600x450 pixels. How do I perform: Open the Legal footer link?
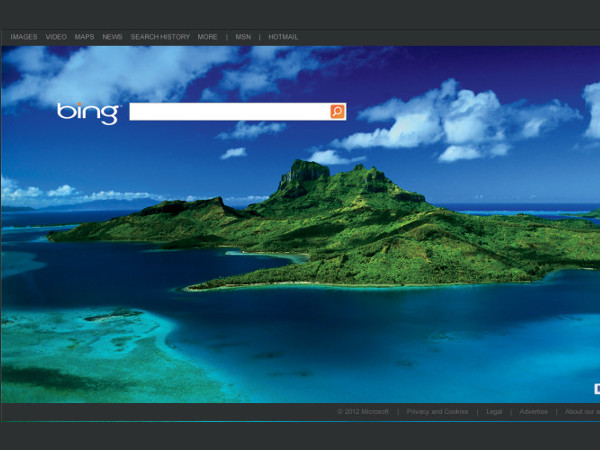coord(494,412)
